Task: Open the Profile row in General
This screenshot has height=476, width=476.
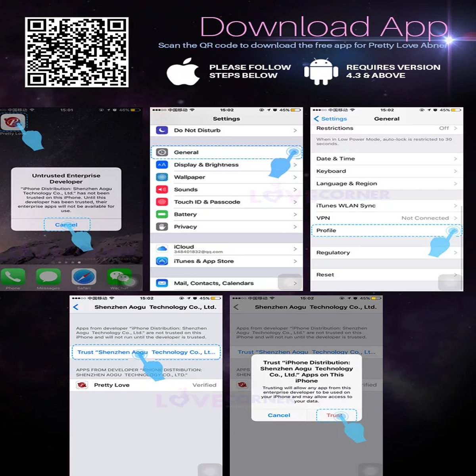Action: 387,230
